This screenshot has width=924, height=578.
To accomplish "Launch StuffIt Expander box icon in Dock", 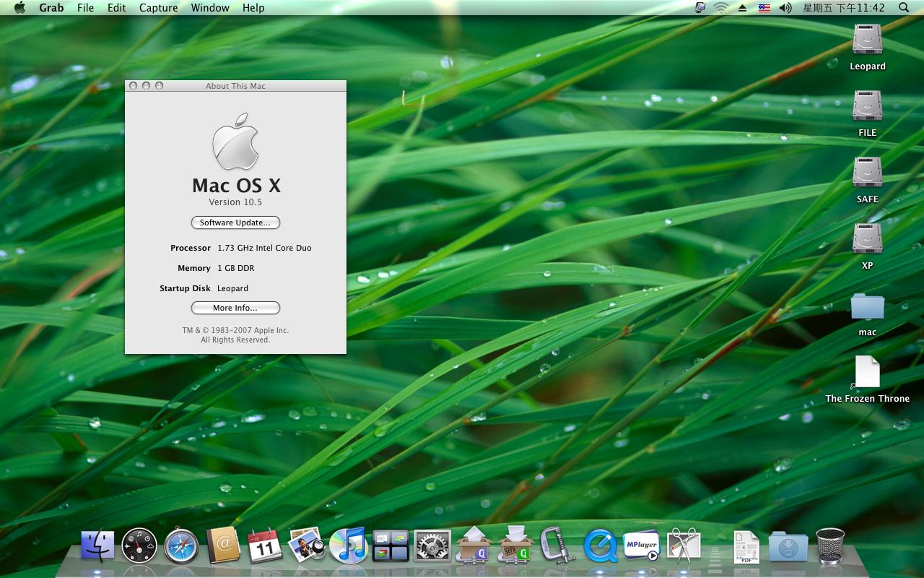I will [x=474, y=545].
